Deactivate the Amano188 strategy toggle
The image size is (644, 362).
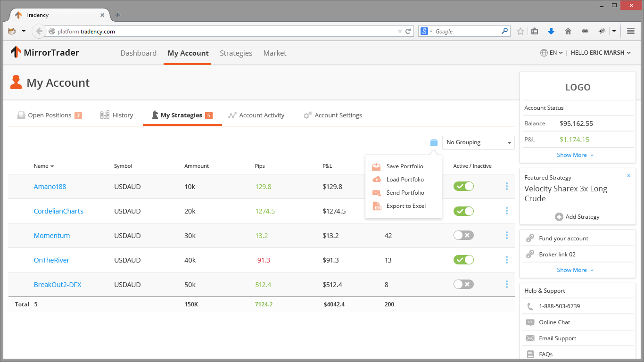point(463,186)
